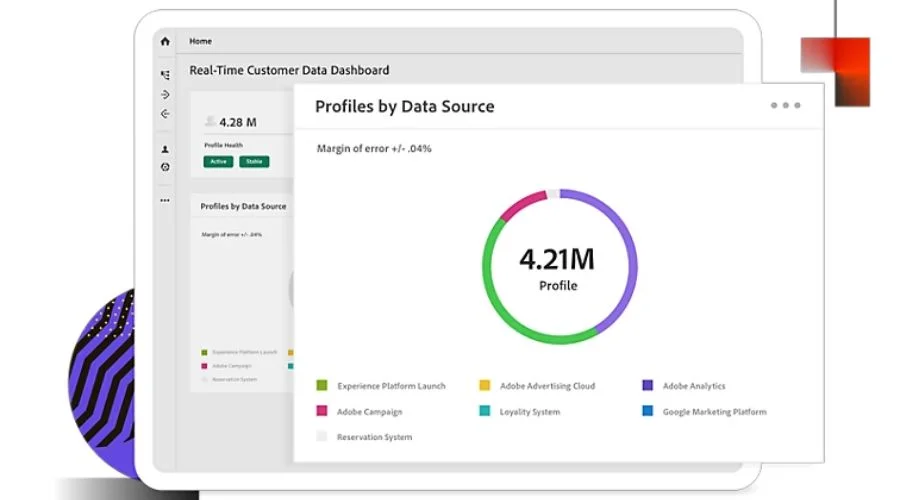
Task: Click the grey Reservation System swatch in front panel
Action: click(x=322, y=436)
